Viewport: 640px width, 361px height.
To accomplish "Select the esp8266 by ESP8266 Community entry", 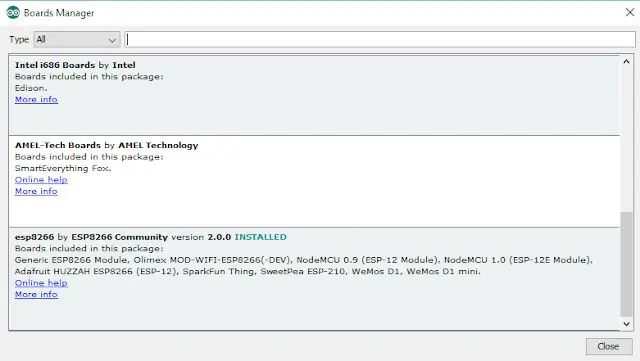I will [314, 279].
